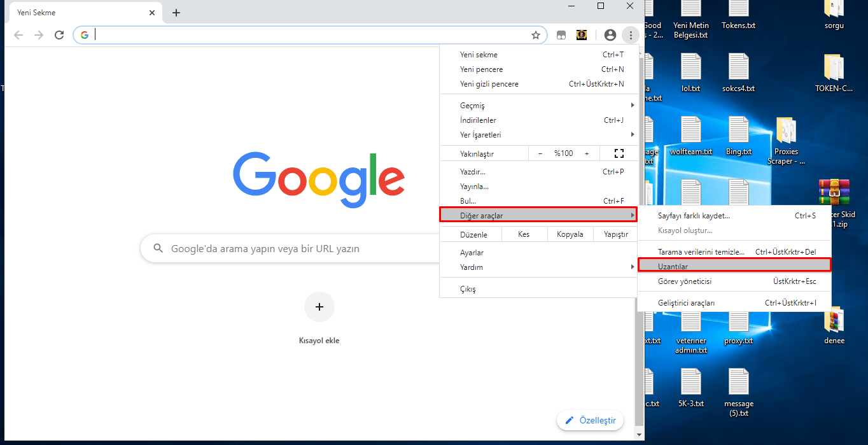Open Ayarlar from Chrome menu

(x=538, y=253)
